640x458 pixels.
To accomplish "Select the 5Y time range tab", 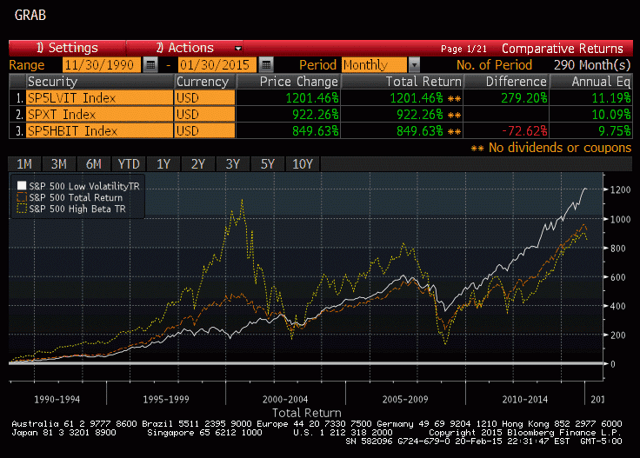I will click(x=267, y=164).
